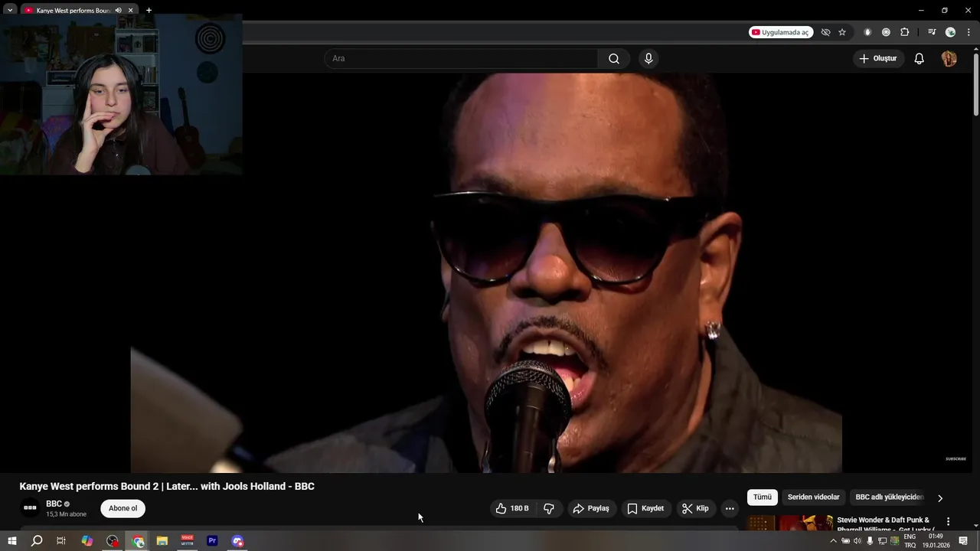The height and width of the screenshot is (551, 980).
Task: Click the YouTube search magnifier button
Action: tap(614, 59)
